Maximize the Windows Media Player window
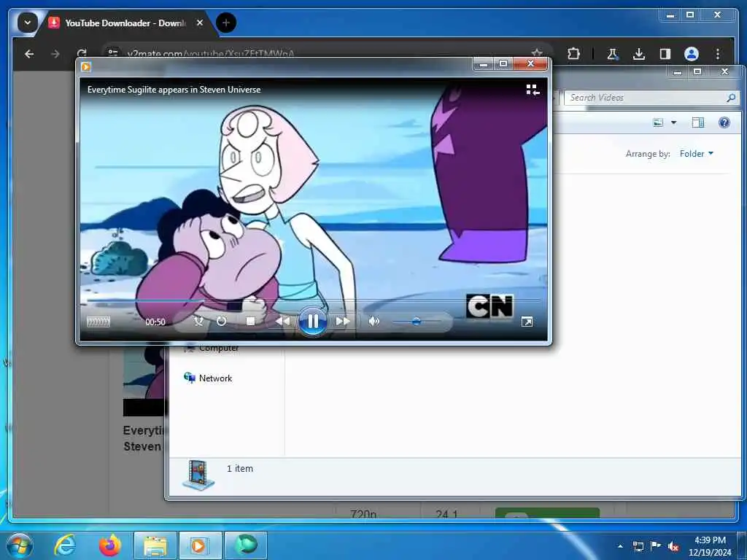Screen dimensions: 747x560 (503, 63)
